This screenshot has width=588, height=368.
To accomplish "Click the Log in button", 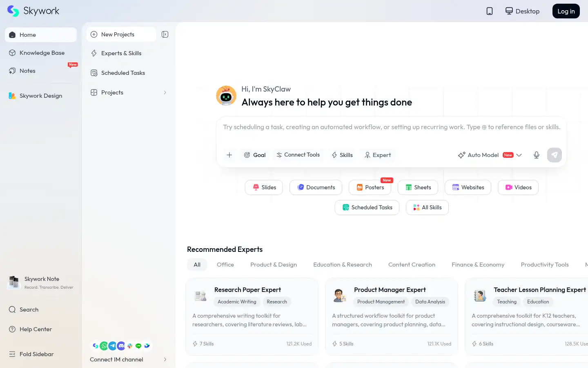I will tap(566, 11).
